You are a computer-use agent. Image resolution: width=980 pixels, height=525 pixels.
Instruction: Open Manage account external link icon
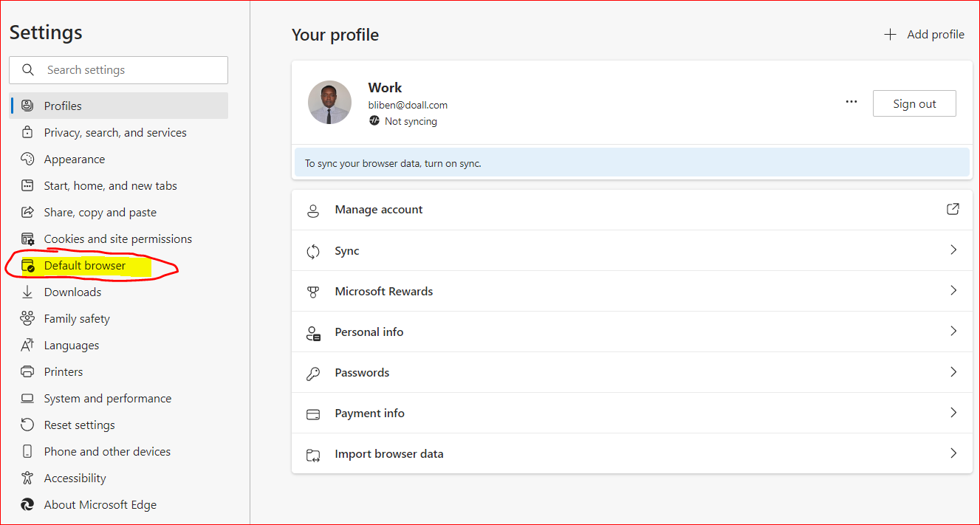point(953,210)
